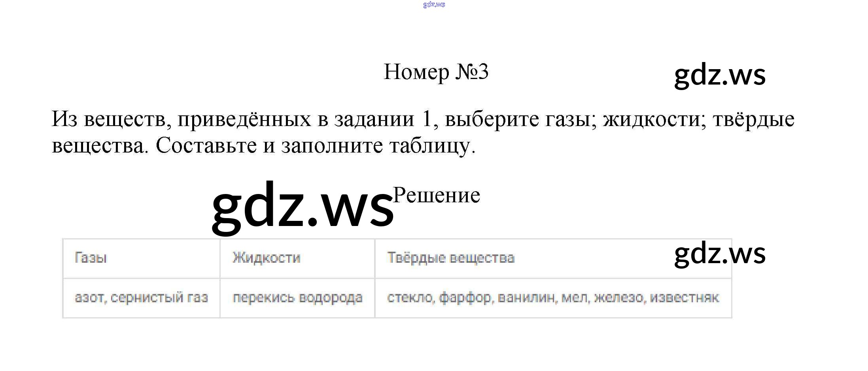Open the small gdz.ws link at top
The width and height of the screenshot is (868, 371).
[434, 5]
